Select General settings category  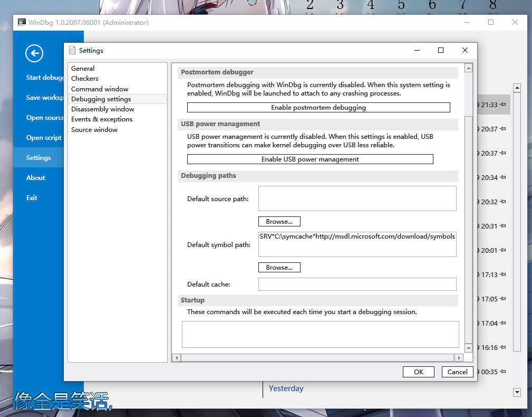coord(117,68)
